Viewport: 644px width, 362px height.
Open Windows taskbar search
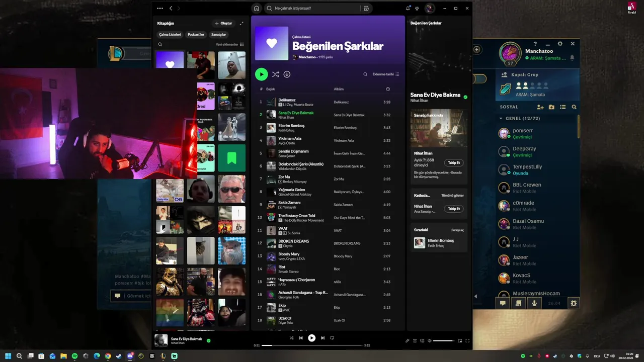[19, 356]
